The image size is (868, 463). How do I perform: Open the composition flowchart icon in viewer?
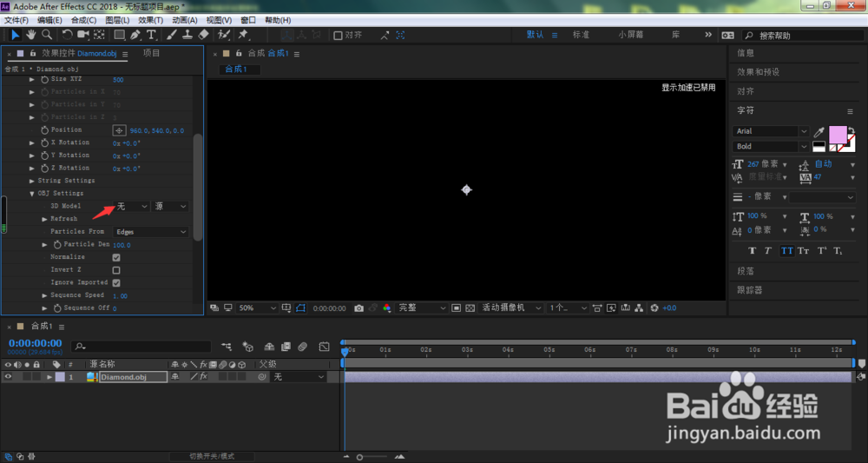(x=639, y=308)
